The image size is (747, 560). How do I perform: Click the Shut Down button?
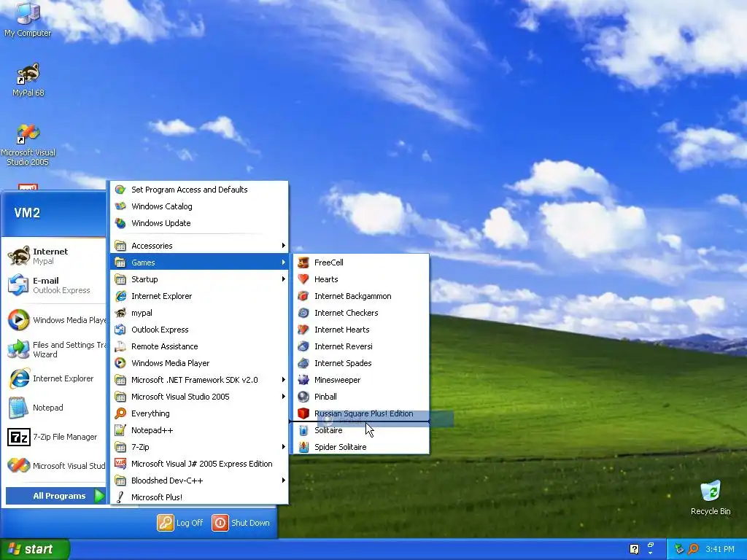pos(241,523)
